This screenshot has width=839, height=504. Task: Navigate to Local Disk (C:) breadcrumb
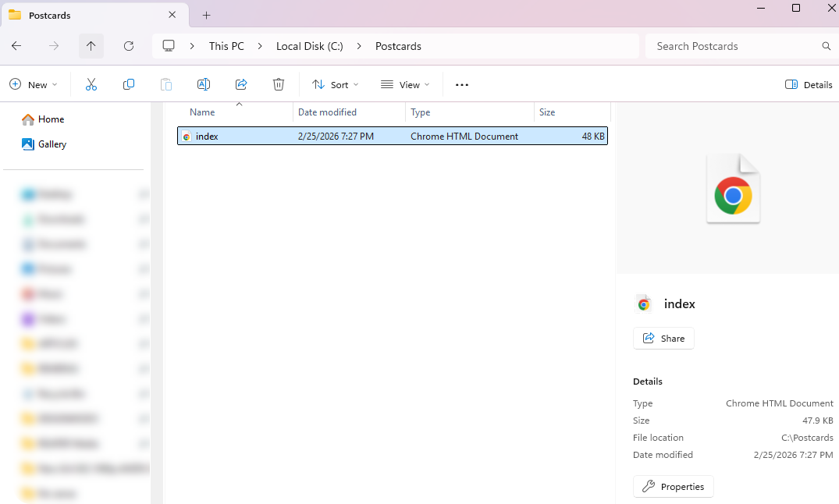tap(310, 46)
